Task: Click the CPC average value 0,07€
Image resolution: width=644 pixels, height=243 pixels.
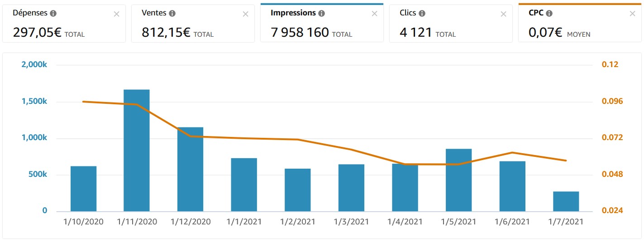Action: point(545,33)
